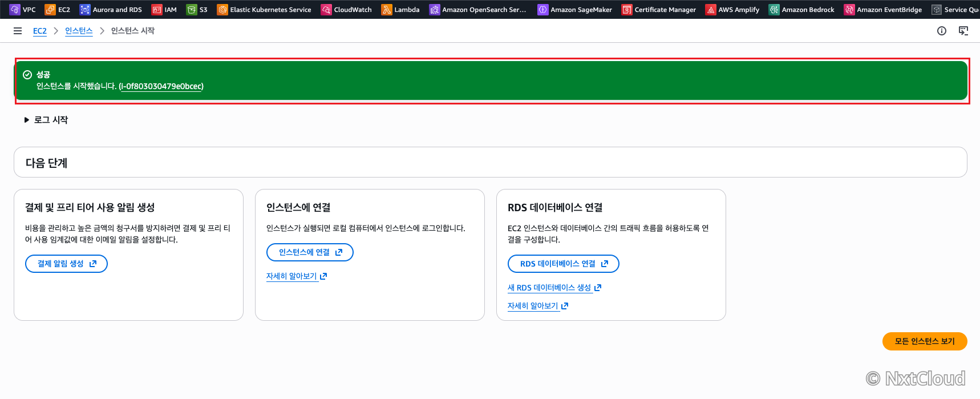Image resolution: width=980 pixels, height=399 pixels.
Task: Open 새 RDS 데이터베이스 생성 link
Action: 554,288
